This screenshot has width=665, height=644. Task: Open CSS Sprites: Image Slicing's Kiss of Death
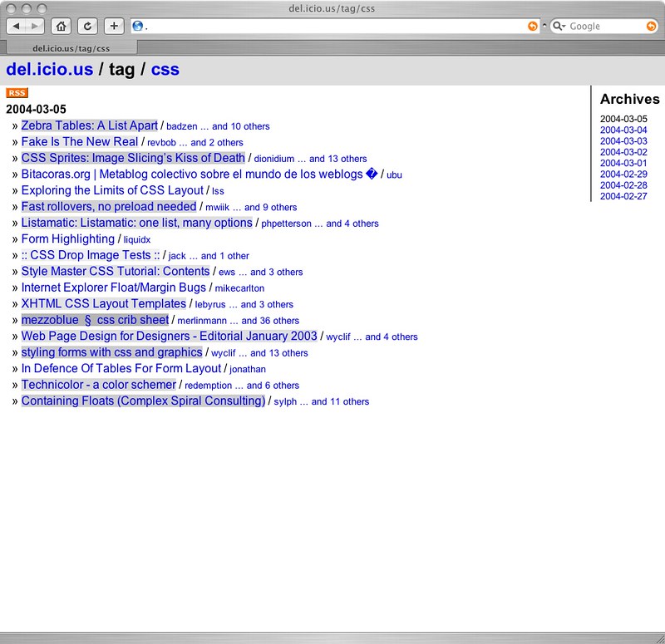coord(133,158)
